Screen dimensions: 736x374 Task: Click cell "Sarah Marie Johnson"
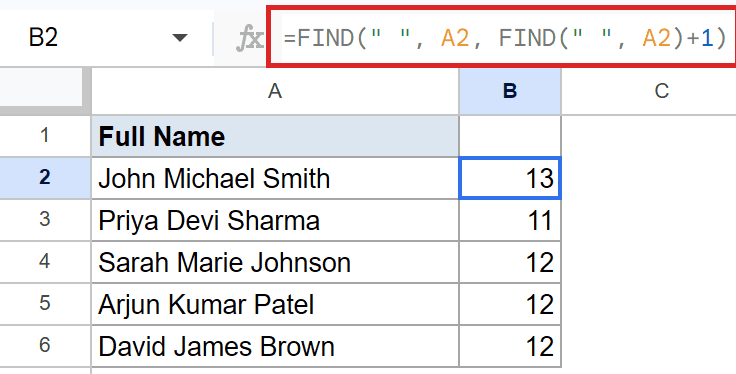pyautogui.click(x=275, y=261)
